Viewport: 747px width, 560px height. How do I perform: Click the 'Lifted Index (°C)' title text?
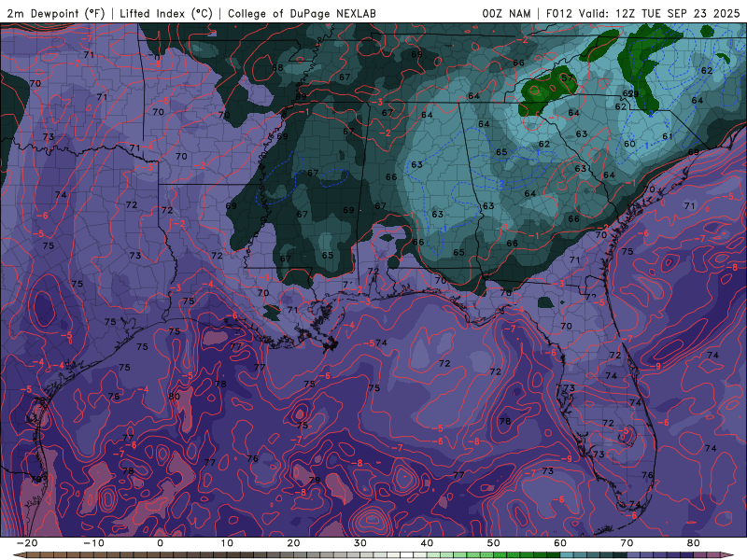point(166,13)
